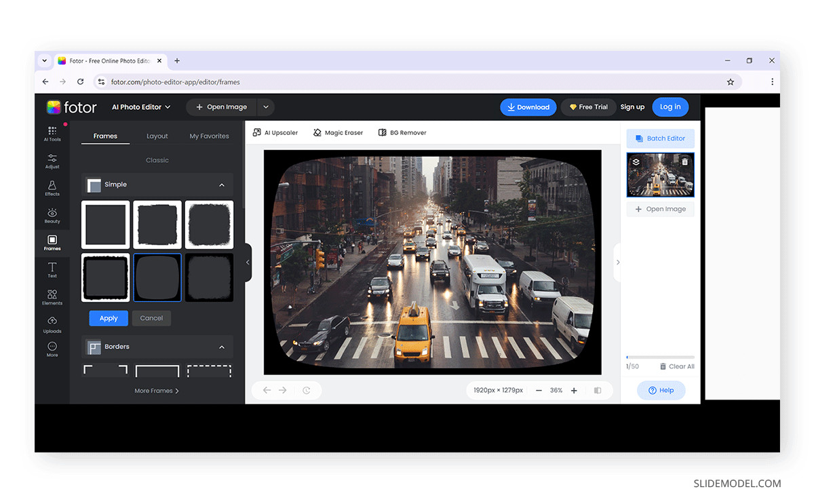Click the Download button

click(x=528, y=107)
